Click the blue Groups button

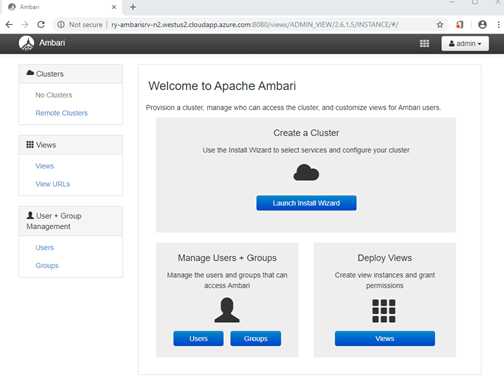tap(256, 339)
